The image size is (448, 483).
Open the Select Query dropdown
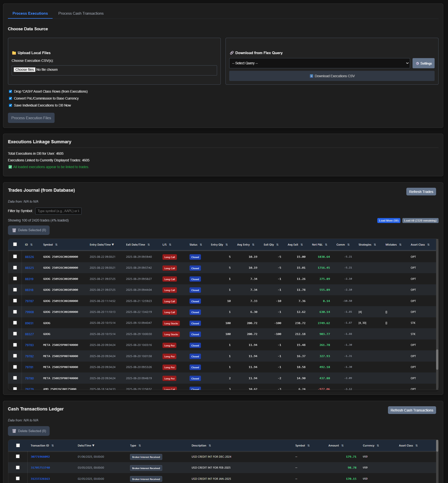click(319, 63)
